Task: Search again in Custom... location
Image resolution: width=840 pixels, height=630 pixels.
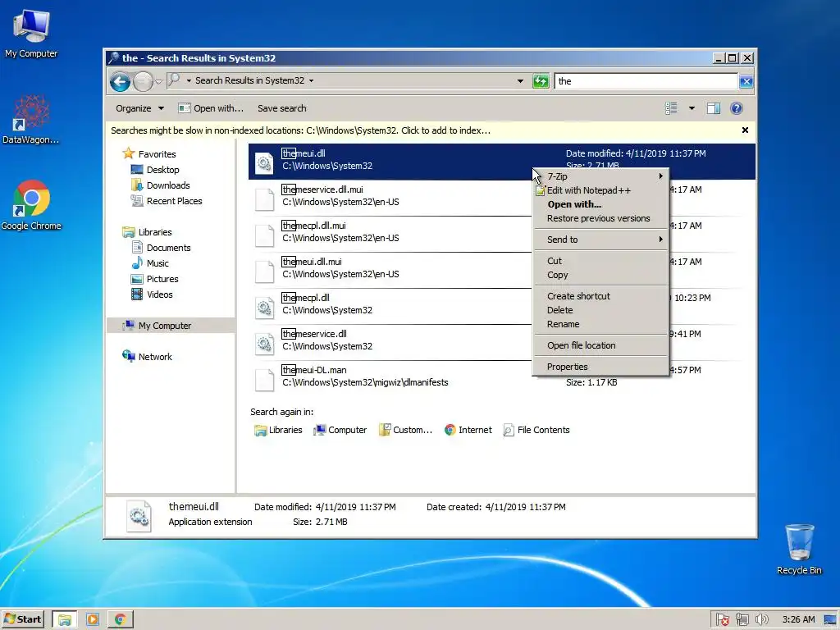Action: click(x=405, y=430)
